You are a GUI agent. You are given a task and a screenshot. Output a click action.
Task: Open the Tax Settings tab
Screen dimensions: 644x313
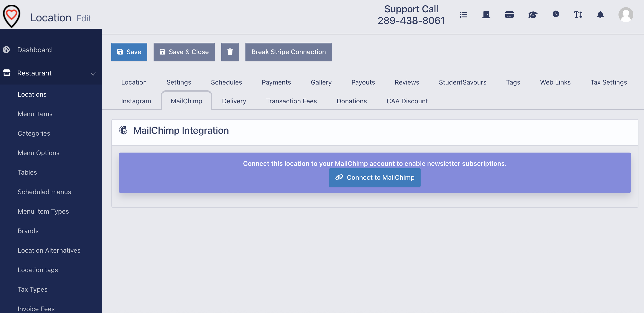click(608, 82)
